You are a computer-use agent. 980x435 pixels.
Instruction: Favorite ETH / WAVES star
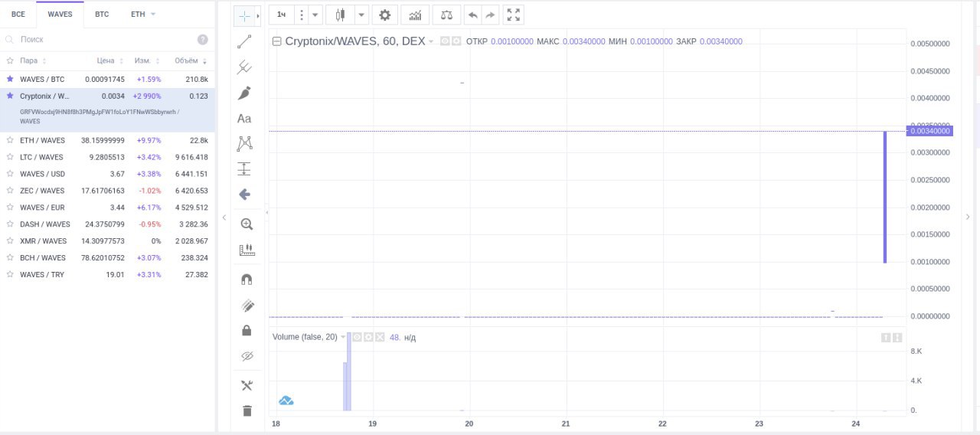click(10, 140)
